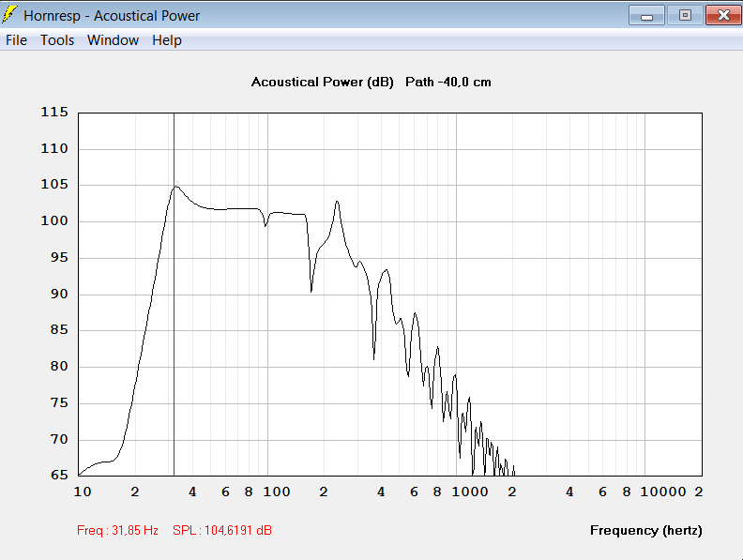Click the 'Acoustical Power (dB)' chart title

click(322, 82)
